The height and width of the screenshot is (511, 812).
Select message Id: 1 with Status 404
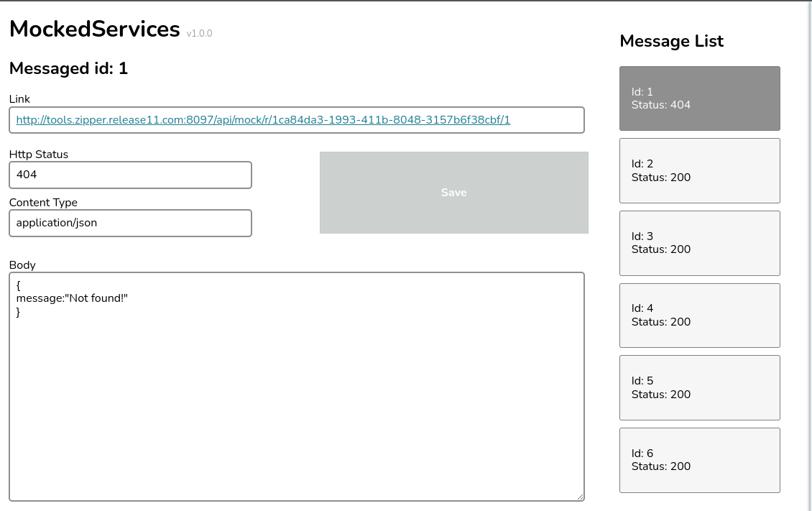pos(699,98)
